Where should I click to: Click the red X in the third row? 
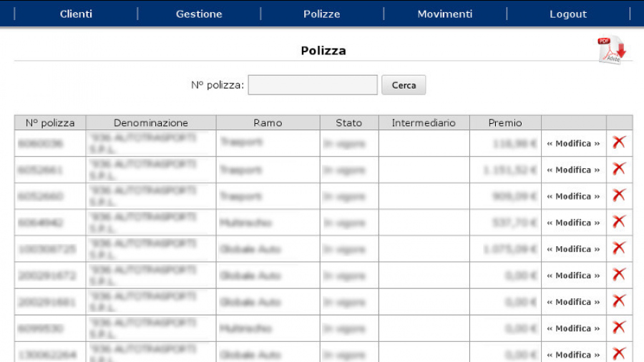click(x=619, y=195)
